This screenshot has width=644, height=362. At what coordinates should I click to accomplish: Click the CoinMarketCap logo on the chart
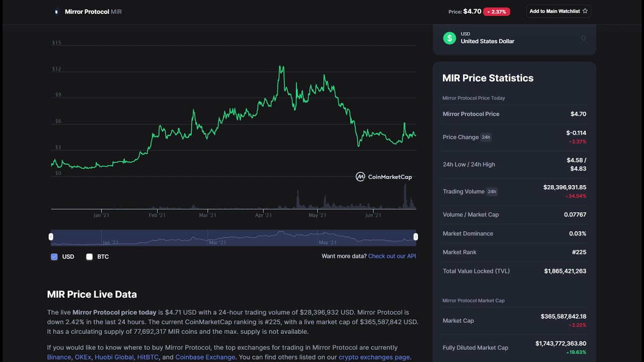384,176
